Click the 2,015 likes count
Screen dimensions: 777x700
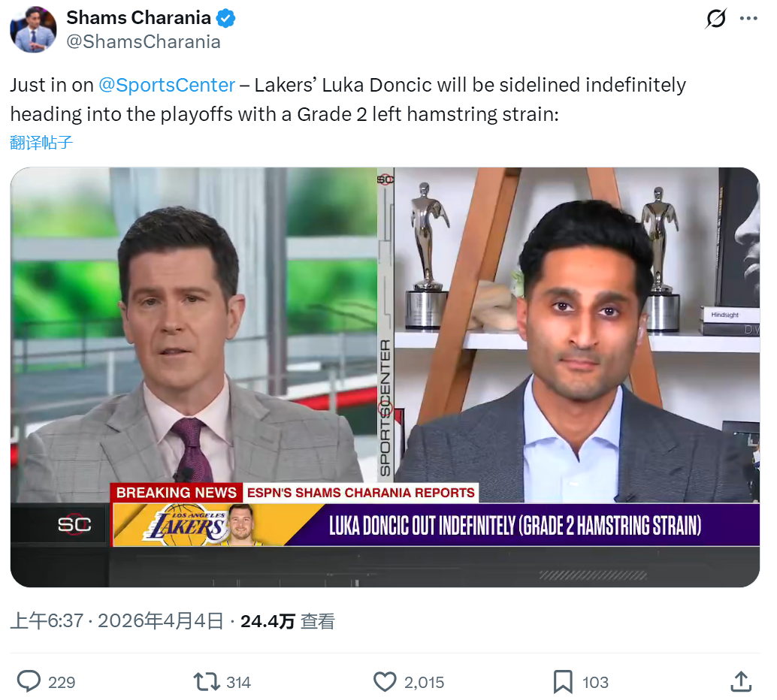pos(424,683)
